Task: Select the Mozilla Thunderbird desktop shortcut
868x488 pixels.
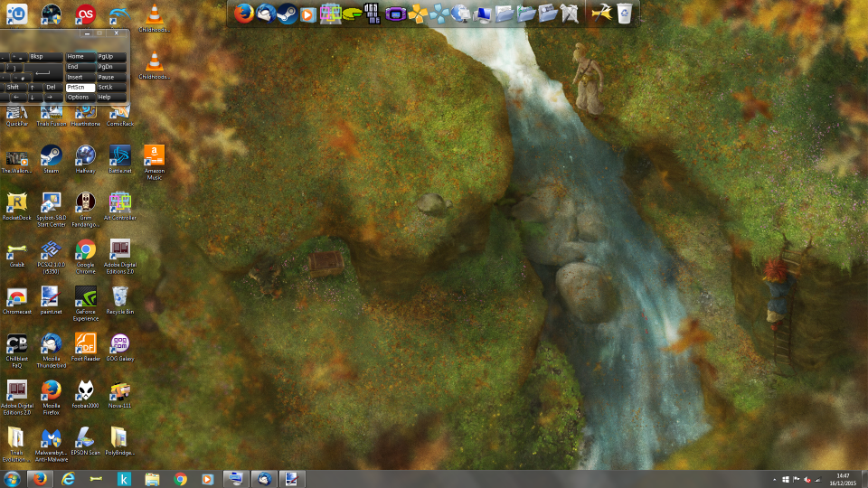Action: (51, 351)
